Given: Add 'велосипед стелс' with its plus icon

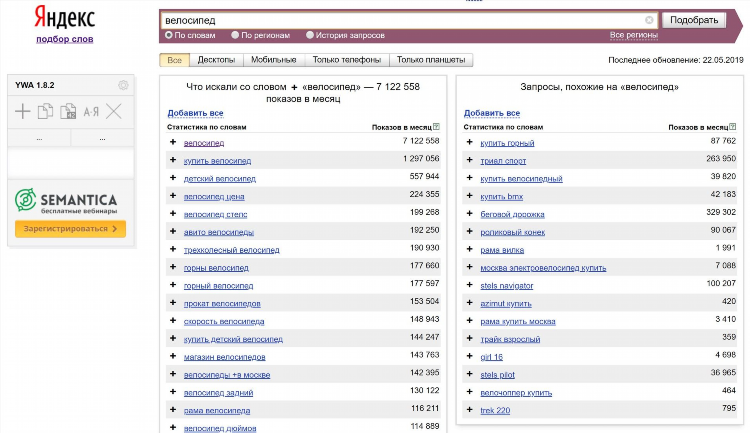Looking at the screenshot, I should pos(173,213).
